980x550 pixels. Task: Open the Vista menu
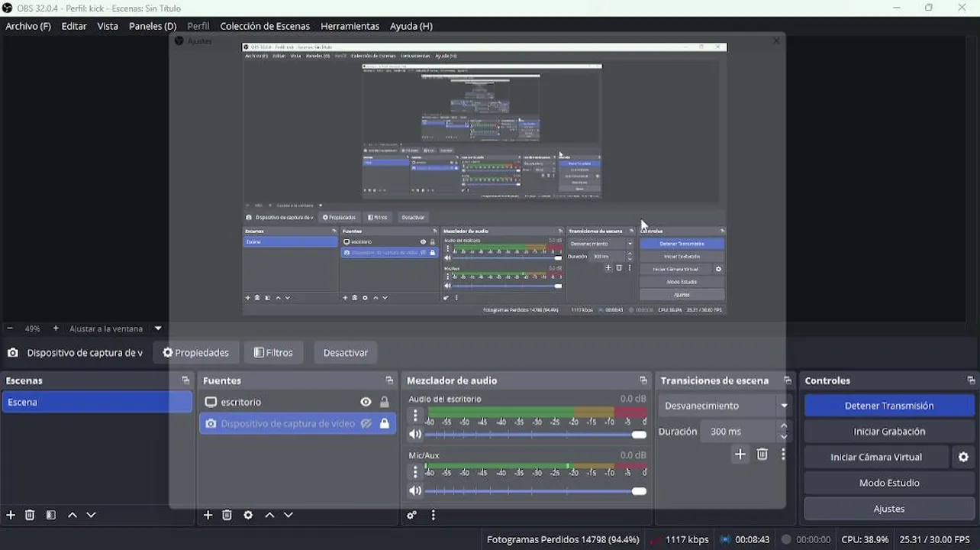point(108,26)
